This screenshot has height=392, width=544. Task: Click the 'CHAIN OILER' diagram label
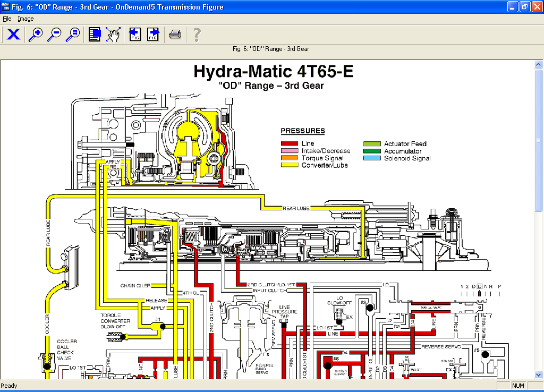(135, 286)
